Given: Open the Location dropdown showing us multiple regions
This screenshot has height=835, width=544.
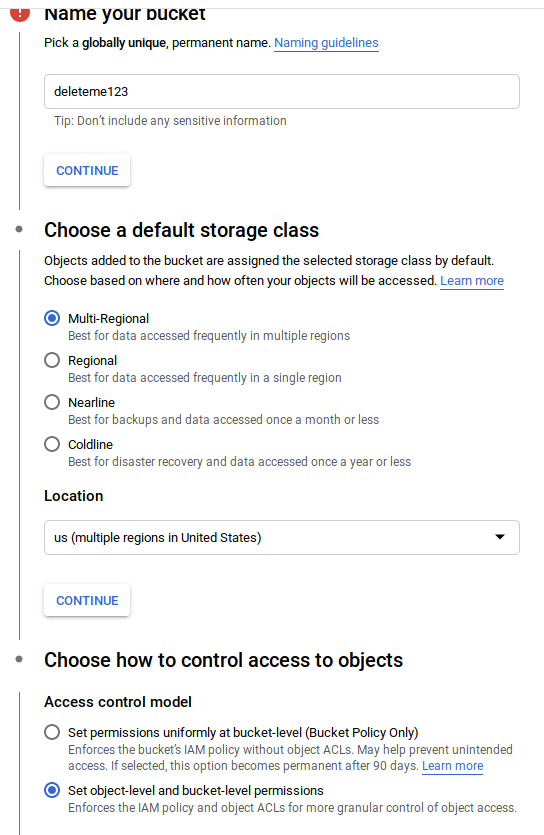Looking at the screenshot, I should 282,537.
